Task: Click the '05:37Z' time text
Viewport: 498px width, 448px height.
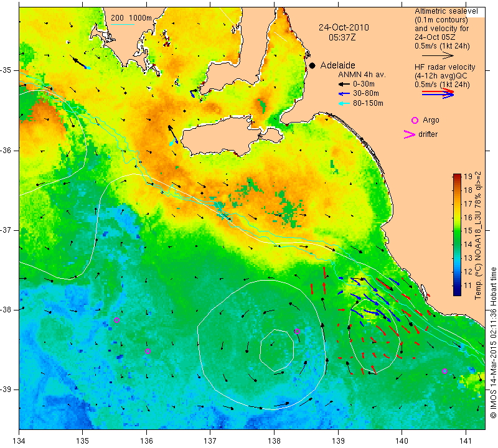Action: pos(342,37)
